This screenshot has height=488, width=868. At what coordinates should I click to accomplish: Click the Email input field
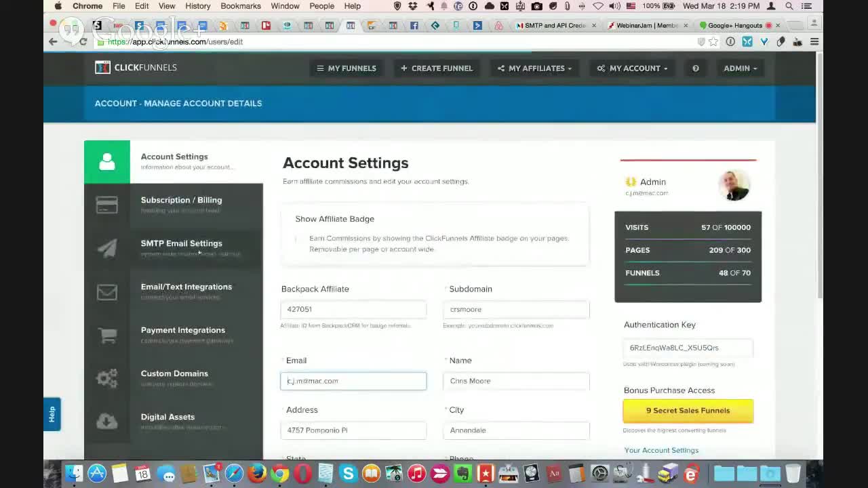(353, 381)
